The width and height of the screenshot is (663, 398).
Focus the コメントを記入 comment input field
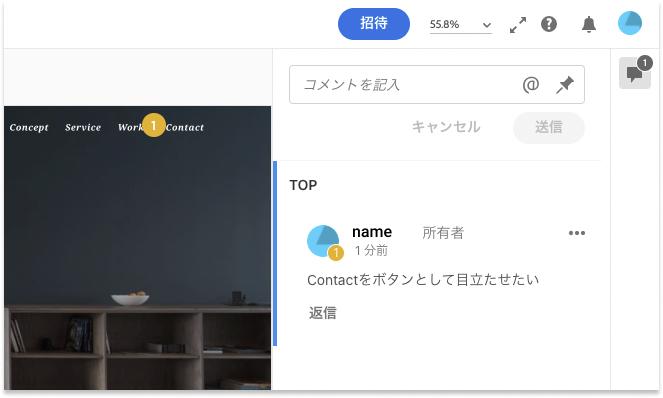[x=437, y=85]
